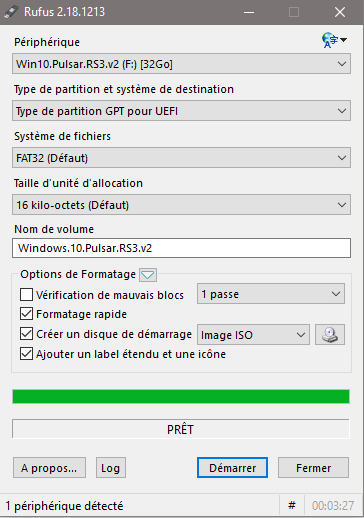This screenshot has height=518, width=364.
Task: Expand the partition type GPT pour UEFI dropdown
Action: coord(181,111)
